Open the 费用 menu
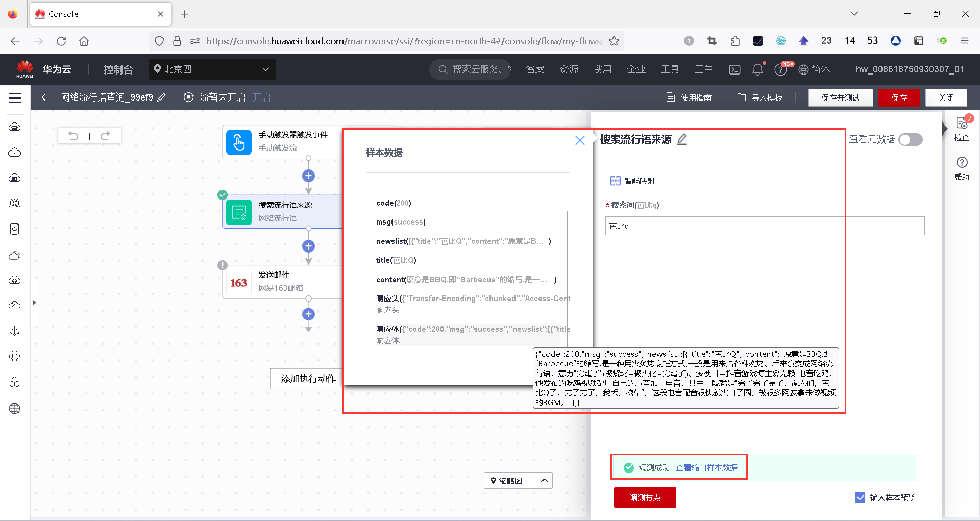 [x=602, y=69]
